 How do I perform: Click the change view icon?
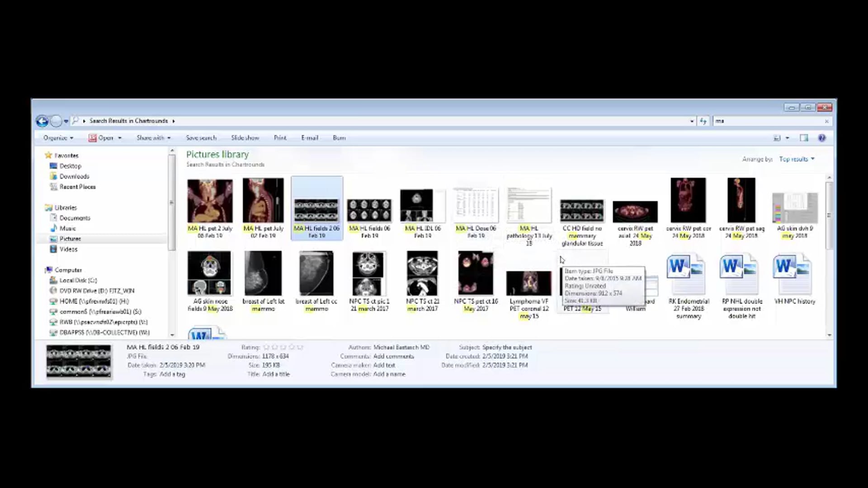point(777,138)
